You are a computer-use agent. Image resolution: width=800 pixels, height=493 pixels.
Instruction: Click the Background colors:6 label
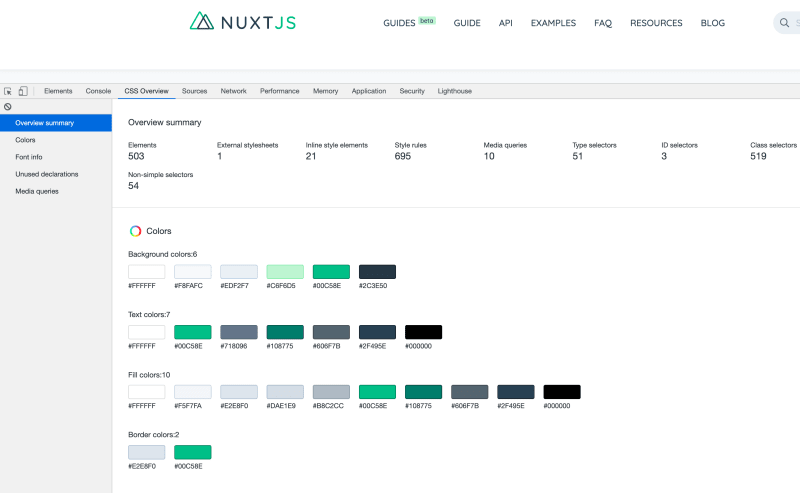(x=162, y=254)
